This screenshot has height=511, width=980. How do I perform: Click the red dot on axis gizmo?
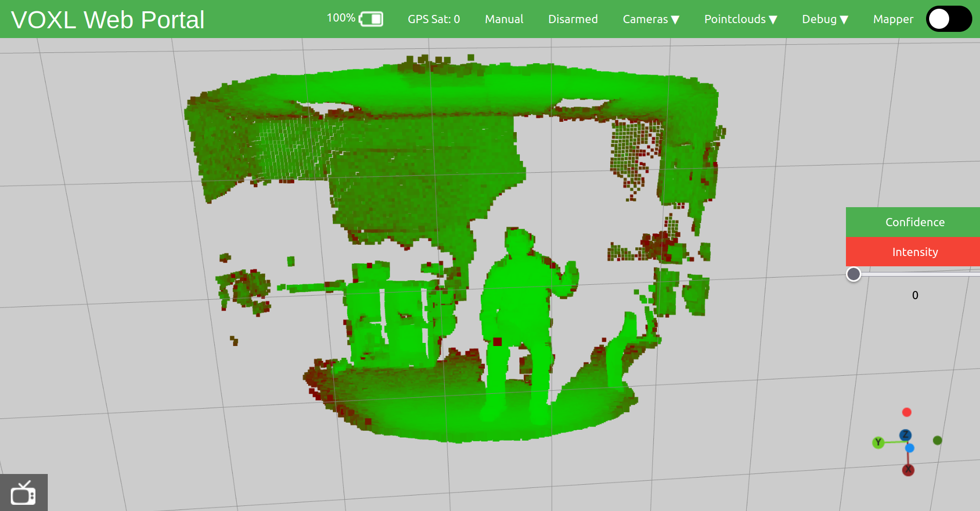point(907,412)
